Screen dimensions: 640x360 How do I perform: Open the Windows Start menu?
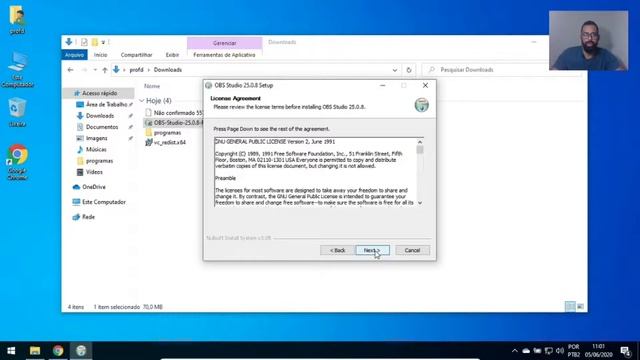tap(11, 351)
